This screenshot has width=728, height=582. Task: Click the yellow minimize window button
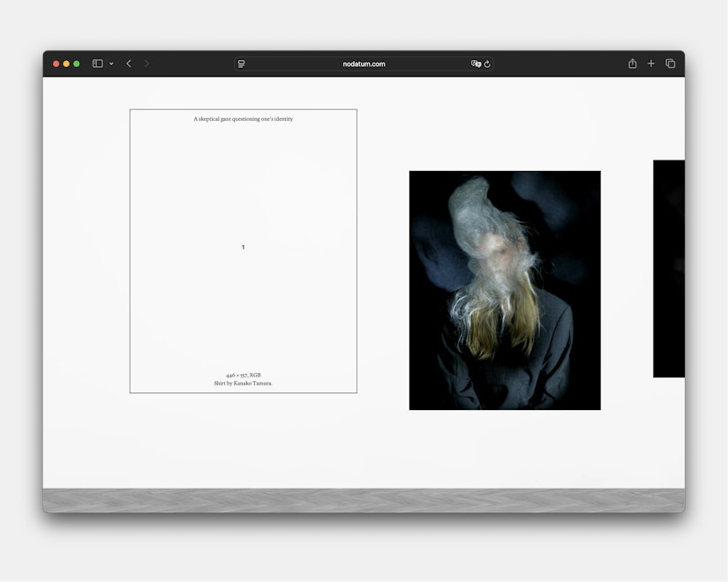coord(66,63)
